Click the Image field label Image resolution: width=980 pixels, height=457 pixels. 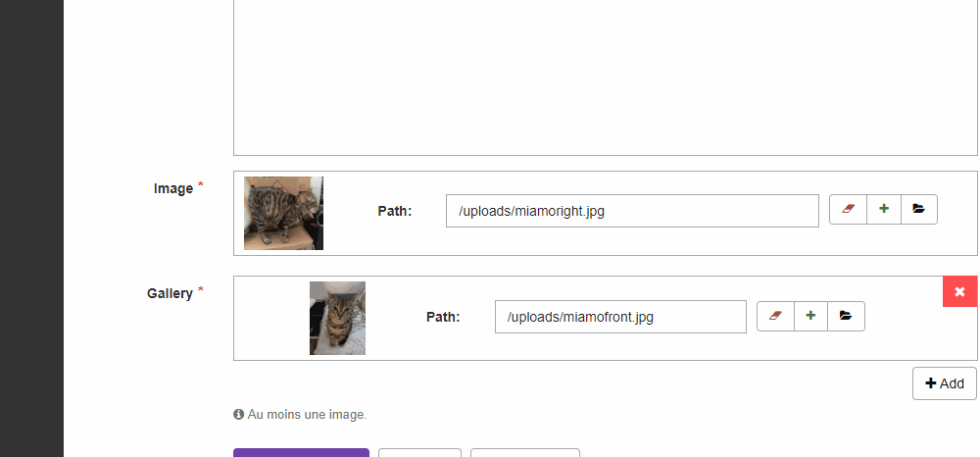click(x=173, y=188)
